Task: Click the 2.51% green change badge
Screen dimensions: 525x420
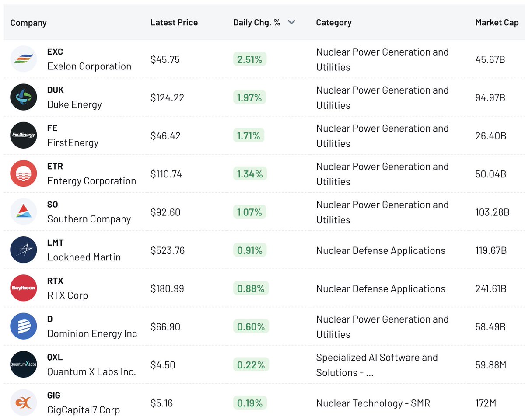Action: click(x=250, y=59)
